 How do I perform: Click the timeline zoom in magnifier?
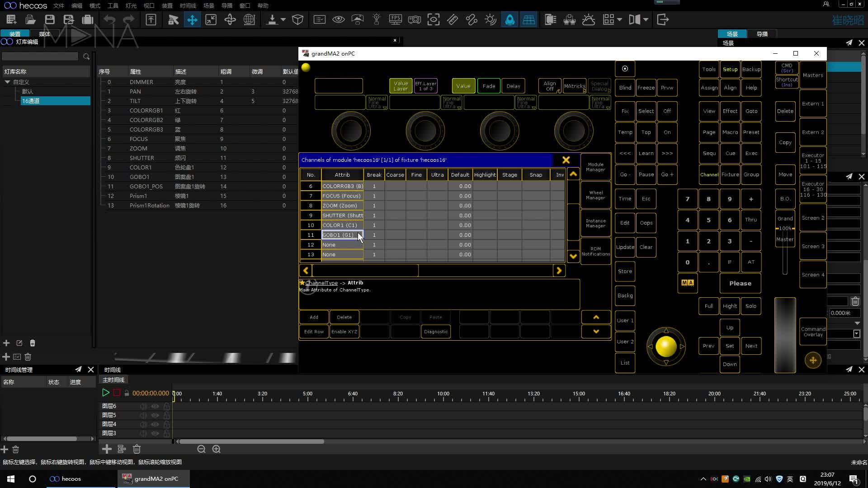tap(217, 449)
